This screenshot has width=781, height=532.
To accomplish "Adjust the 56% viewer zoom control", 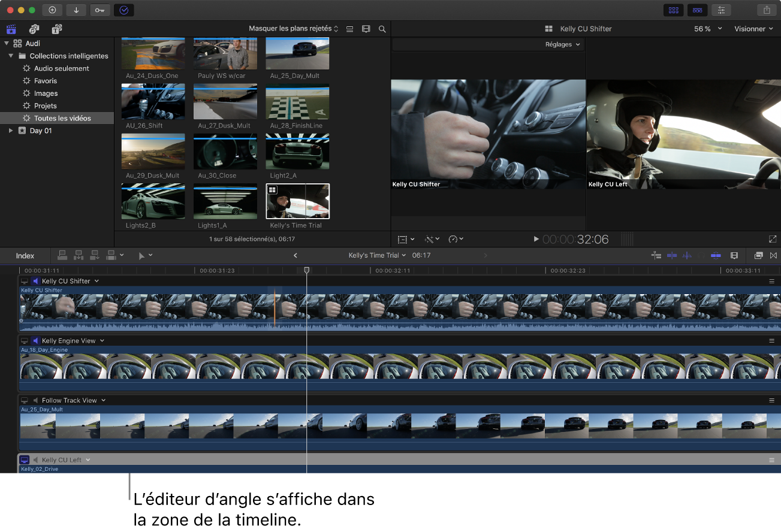I will pos(707,28).
